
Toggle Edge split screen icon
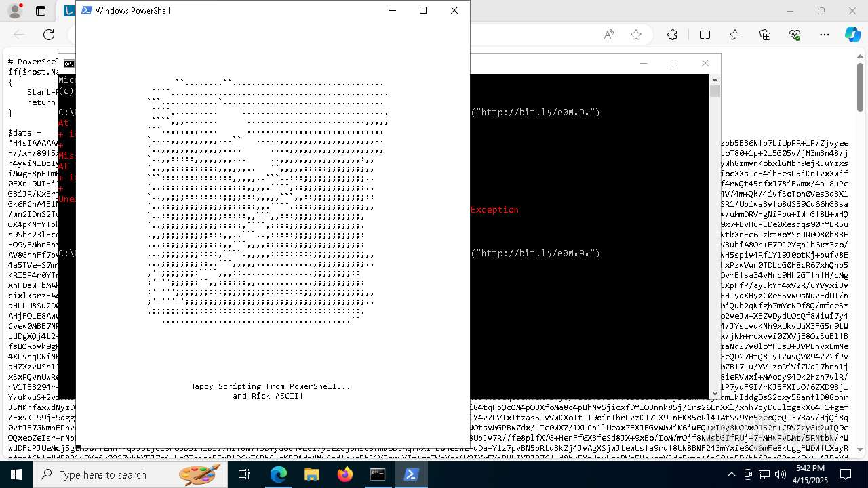click(705, 35)
